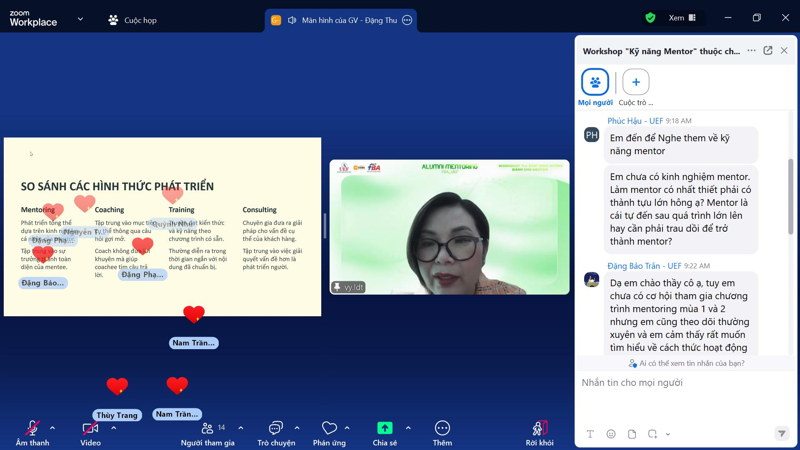This screenshot has width=800, height=450.
Task: Open the participants list (Người tham gia)
Action: [x=207, y=428]
